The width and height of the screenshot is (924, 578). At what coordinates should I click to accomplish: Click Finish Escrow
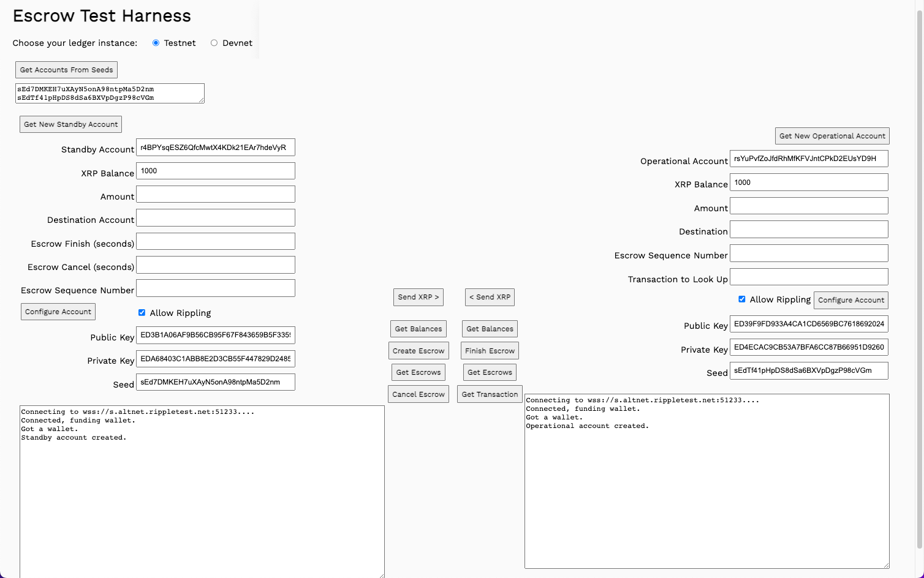pyautogui.click(x=489, y=350)
